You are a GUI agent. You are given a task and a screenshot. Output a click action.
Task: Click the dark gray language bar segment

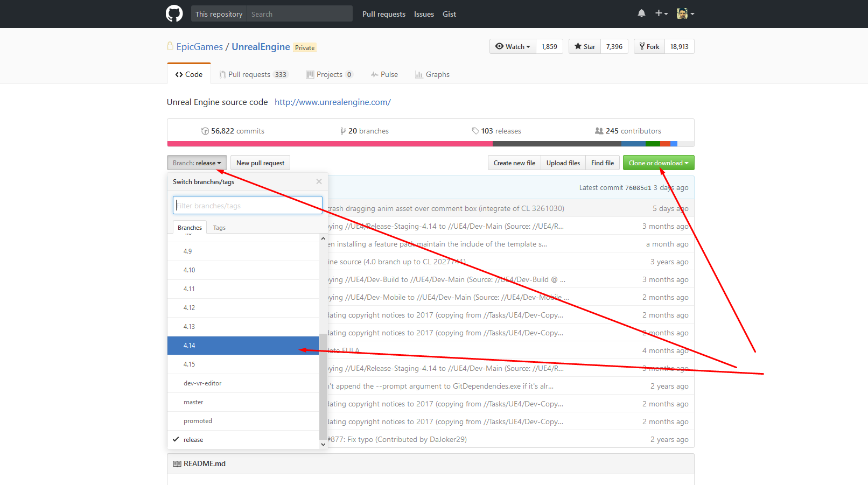[557, 144]
